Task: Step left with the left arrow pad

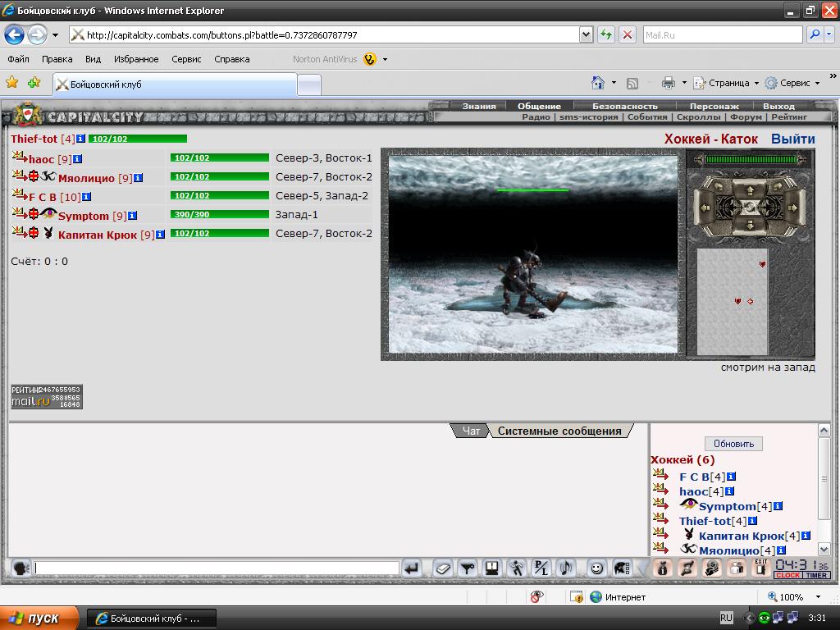Action: tap(705, 208)
